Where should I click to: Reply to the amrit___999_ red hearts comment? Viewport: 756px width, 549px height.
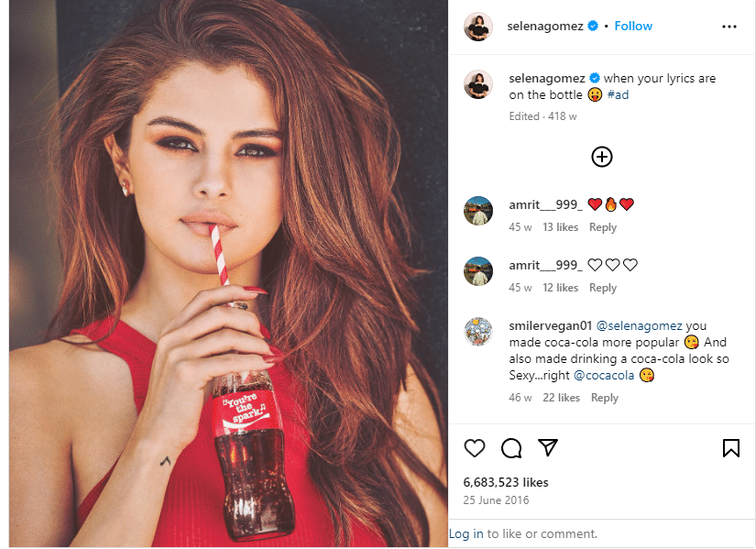[x=603, y=227]
